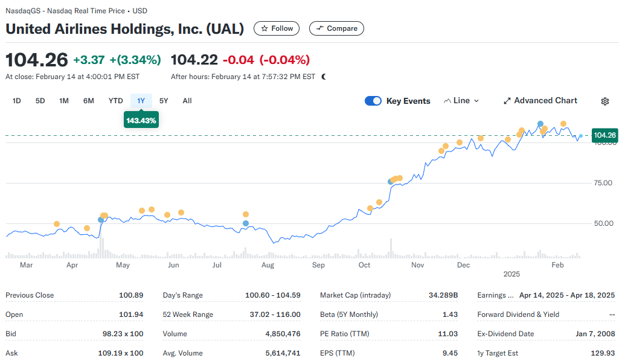Click the Avg. Volume value 5,614,741
This screenshot has width=625, height=364.
[x=283, y=353]
